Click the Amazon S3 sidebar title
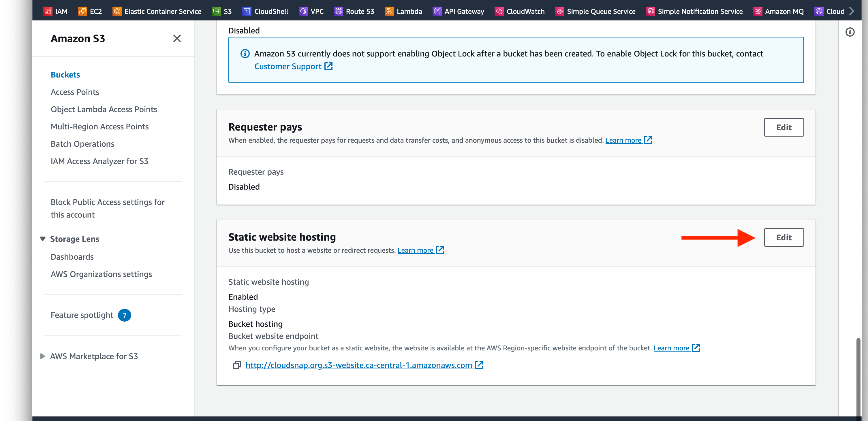The image size is (868, 421). [x=78, y=38]
